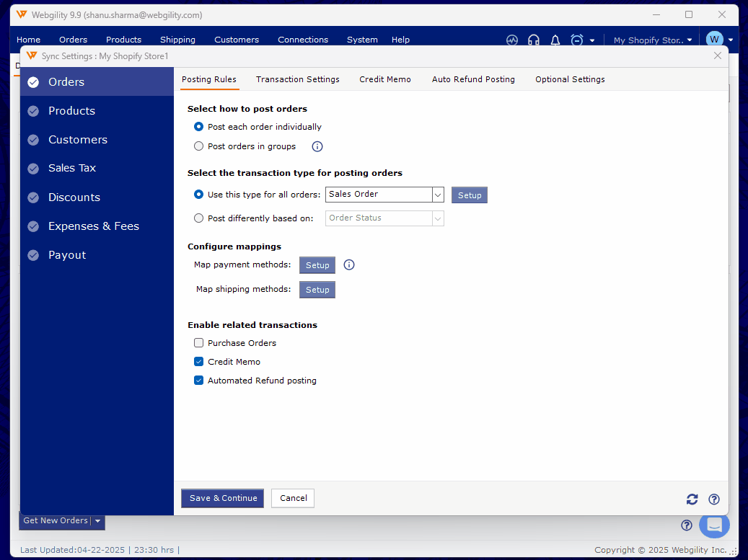Open the notifications bell
This screenshot has height=560, width=748.
pos(555,40)
